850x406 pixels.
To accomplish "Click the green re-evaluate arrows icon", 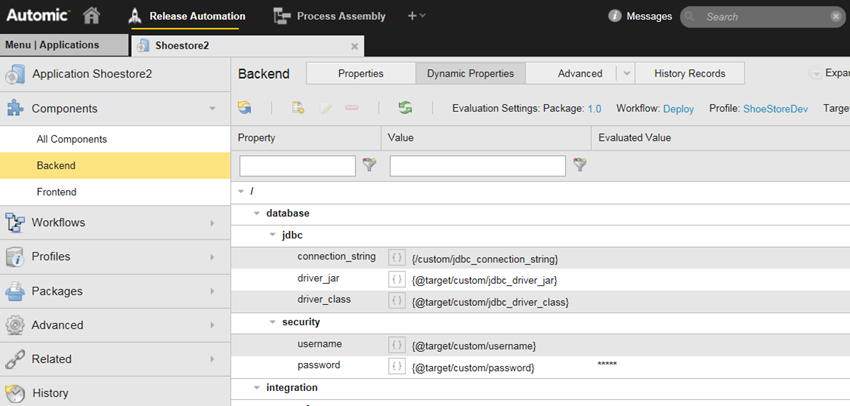I will [x=405, y=108].
